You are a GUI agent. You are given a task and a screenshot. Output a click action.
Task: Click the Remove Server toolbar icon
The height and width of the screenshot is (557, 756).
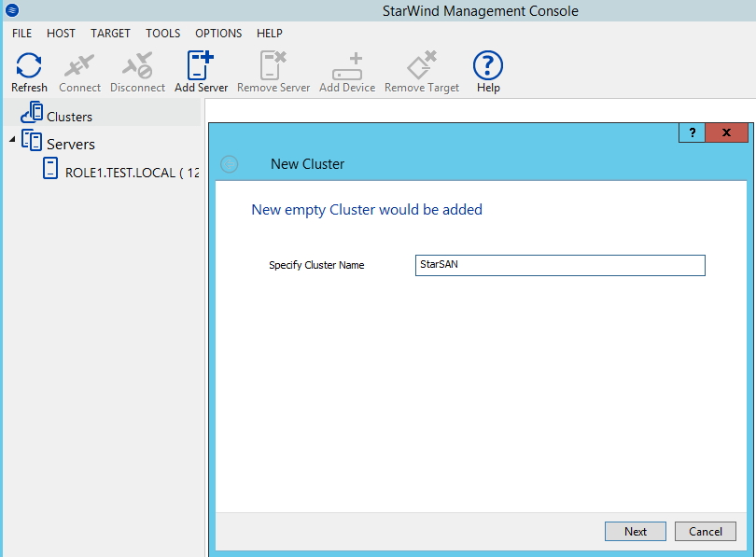pos(273,72)
